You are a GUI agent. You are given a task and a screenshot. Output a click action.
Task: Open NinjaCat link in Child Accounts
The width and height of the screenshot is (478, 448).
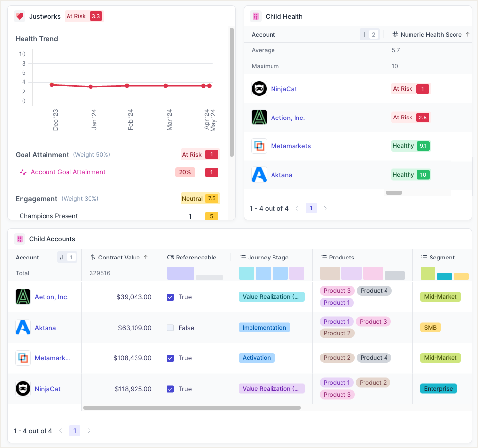pos(47,389)
